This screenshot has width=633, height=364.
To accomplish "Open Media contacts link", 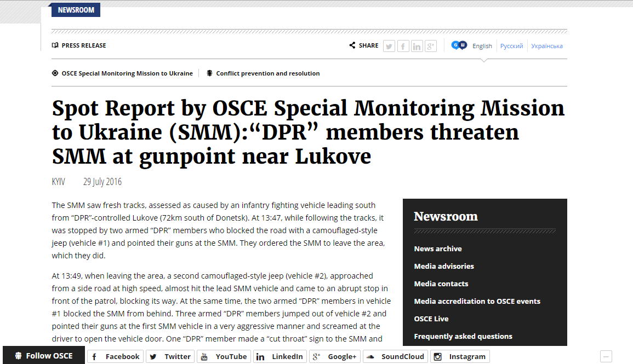I will pyautogui.click(x=441, y=284).
